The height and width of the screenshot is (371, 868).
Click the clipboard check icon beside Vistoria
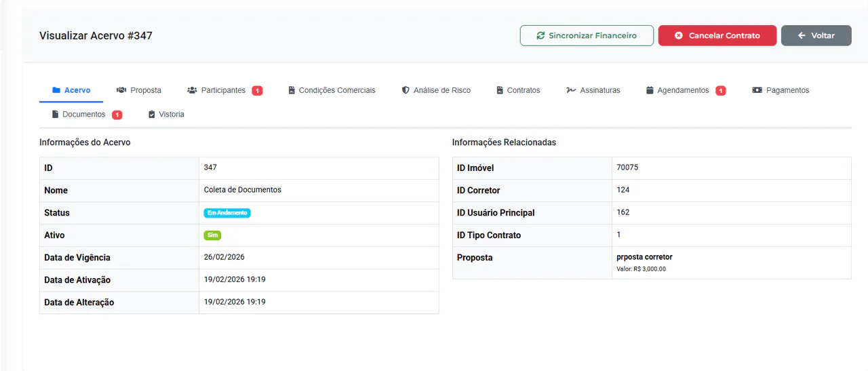(x=152, y=115)
